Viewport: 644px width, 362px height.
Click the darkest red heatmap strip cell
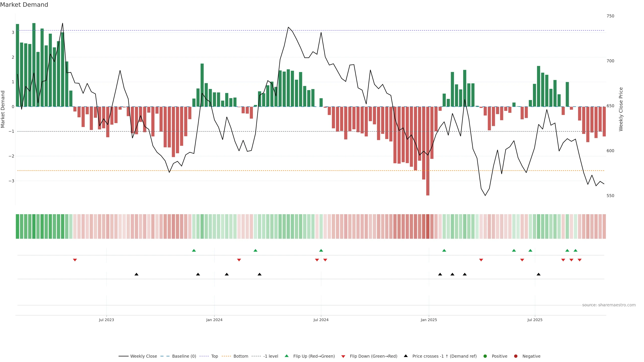pyautogui.click(x=428, y=226)
